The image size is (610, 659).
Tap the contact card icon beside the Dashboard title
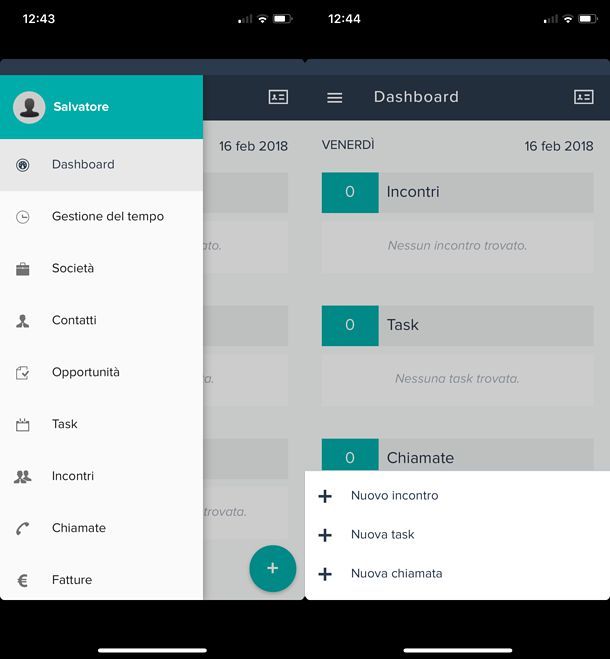[x=584, y=97]
